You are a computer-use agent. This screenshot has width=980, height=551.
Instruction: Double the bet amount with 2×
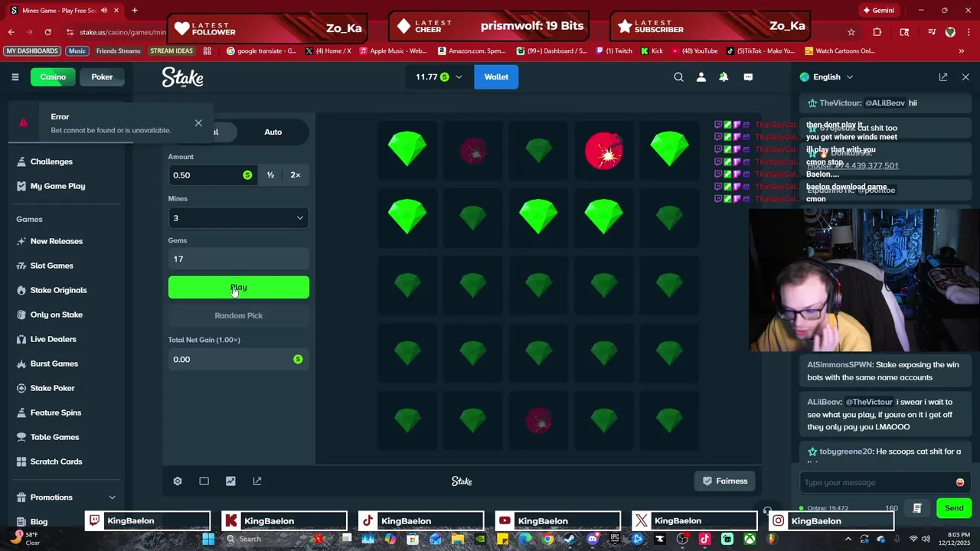click(296, 175)
